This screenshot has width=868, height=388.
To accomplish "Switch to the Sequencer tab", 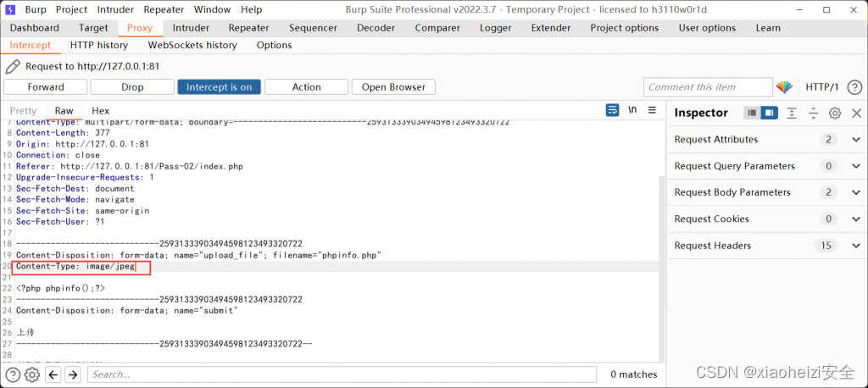I will 313,28.
